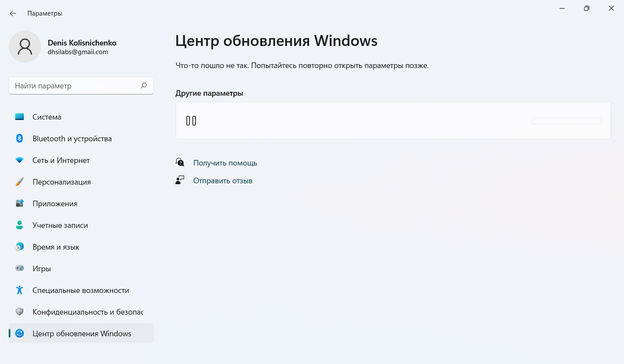Click the Приложения apps icon
This screenshot has width=624, height=364.
click(19, 204)
